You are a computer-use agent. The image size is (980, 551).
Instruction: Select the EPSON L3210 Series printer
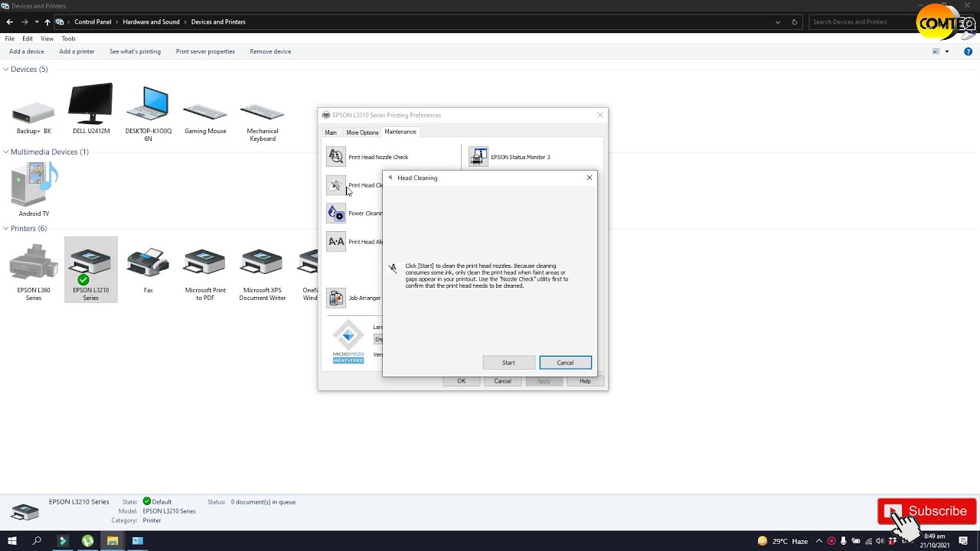coord(91,269)
